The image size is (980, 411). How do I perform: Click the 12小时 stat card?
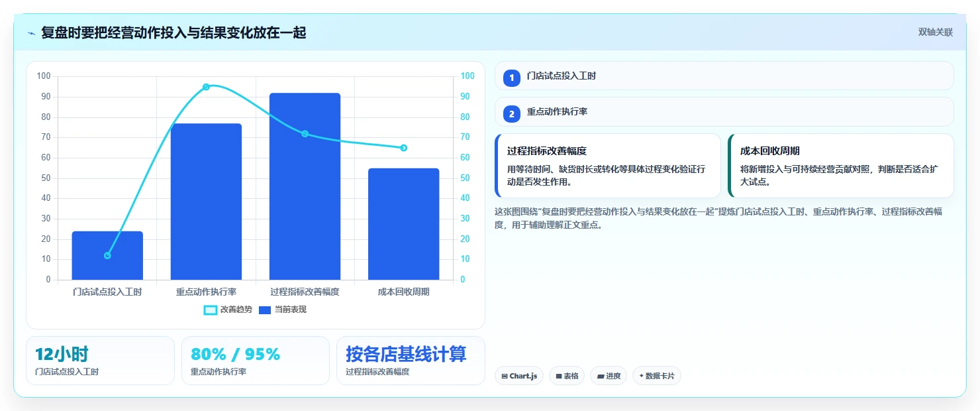tap(100, 361)
